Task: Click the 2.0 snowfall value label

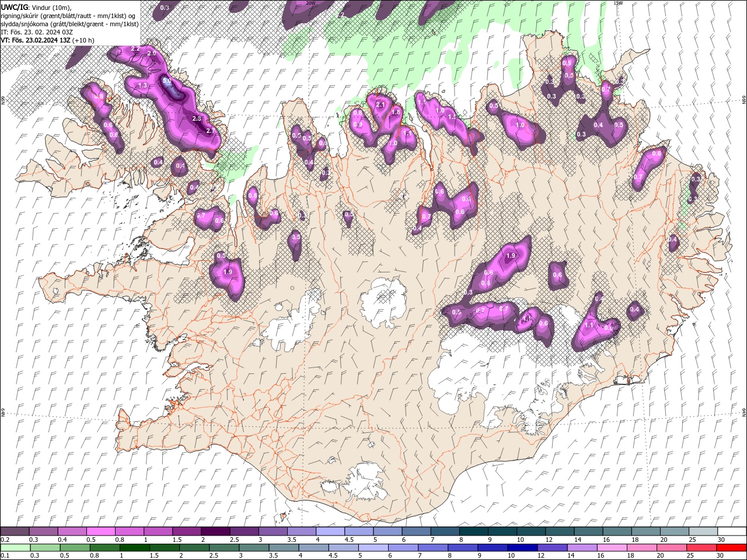Action: [x=152, y=53]
